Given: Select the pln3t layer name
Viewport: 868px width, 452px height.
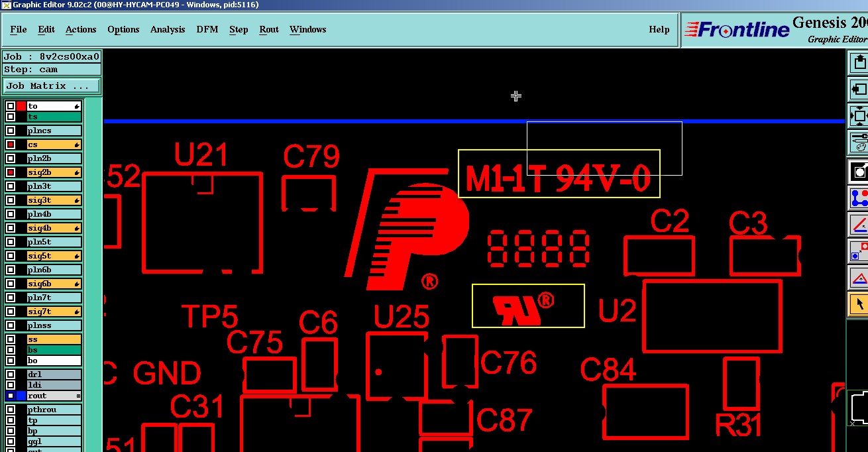Looking at the screenshot, I should click(54, 186).
